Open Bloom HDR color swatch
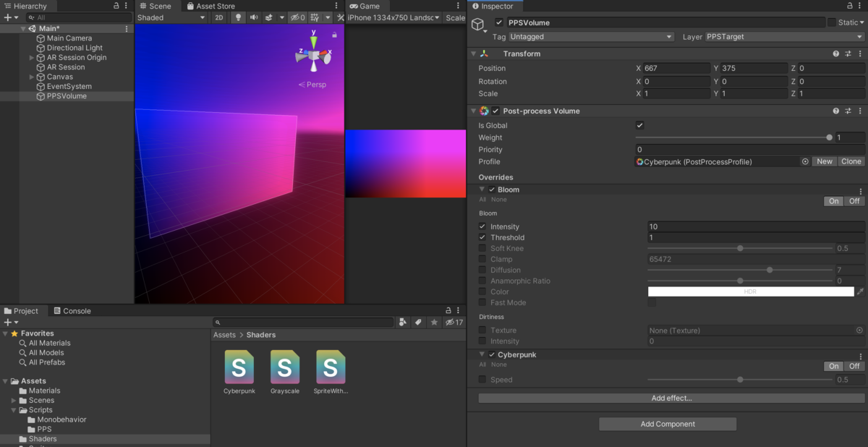The height and width of the screenshot is (447, 868). (x=751, y=291)
